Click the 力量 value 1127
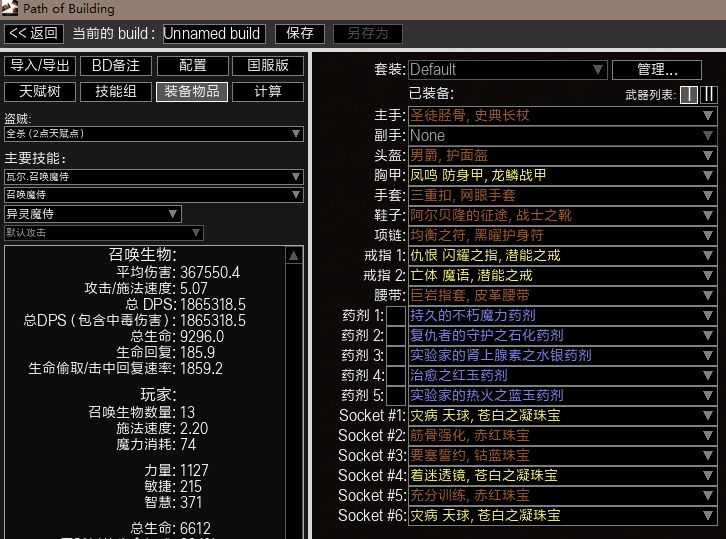Viewport: 726px width, 539px height. [x=194, y=470]
